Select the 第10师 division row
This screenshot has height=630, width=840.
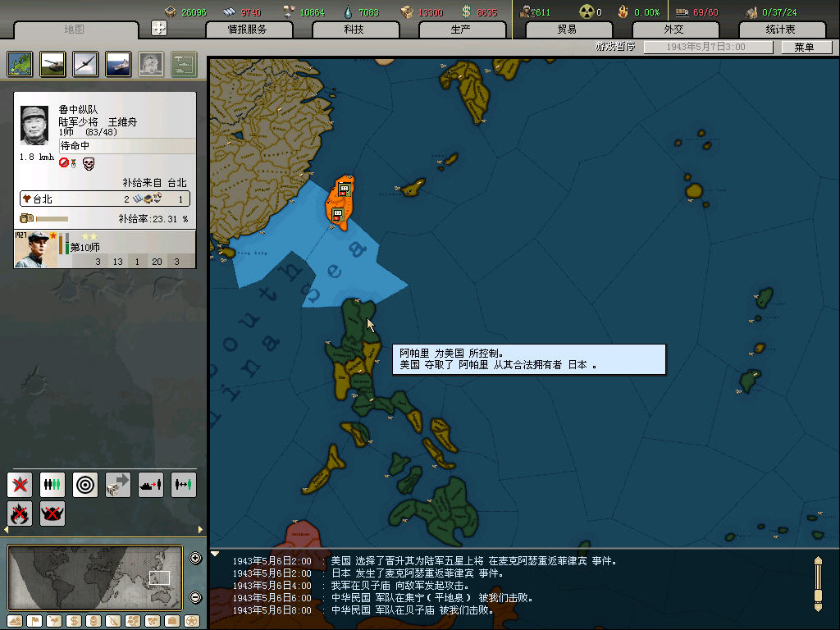coord(105,249)
